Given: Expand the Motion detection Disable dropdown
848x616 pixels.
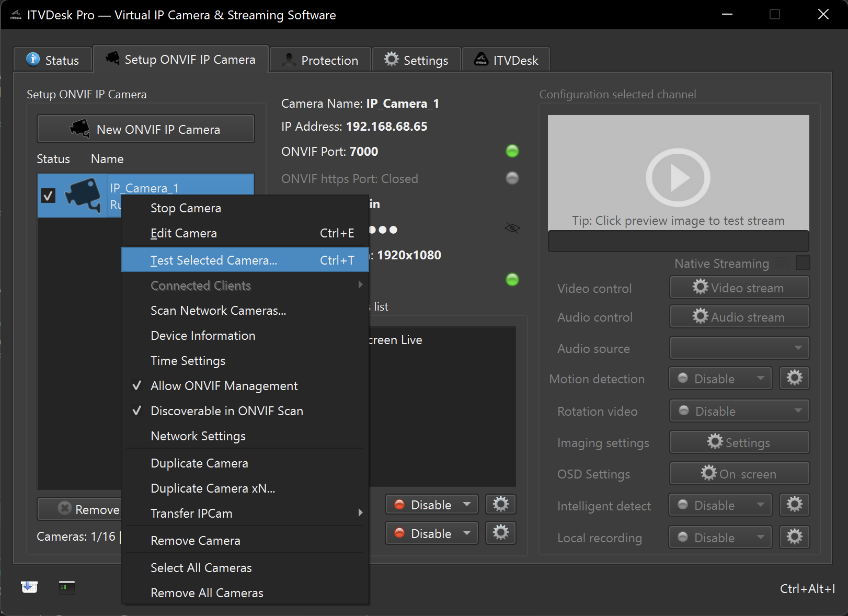Looking at the screenshot, I should tap(720, 379).
